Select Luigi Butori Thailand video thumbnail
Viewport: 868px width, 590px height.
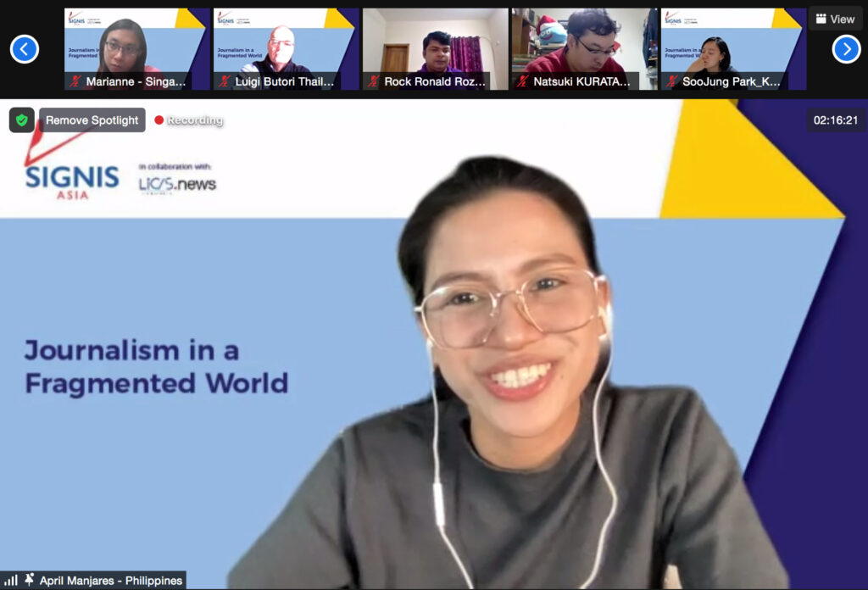click(x=286, y=42)
